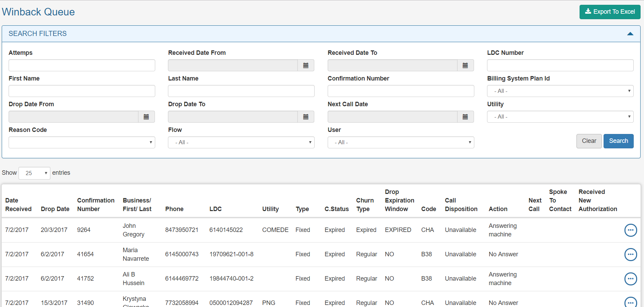Sort by Drop Date column header
Screen dimensions: 644x307
(55, 209)
